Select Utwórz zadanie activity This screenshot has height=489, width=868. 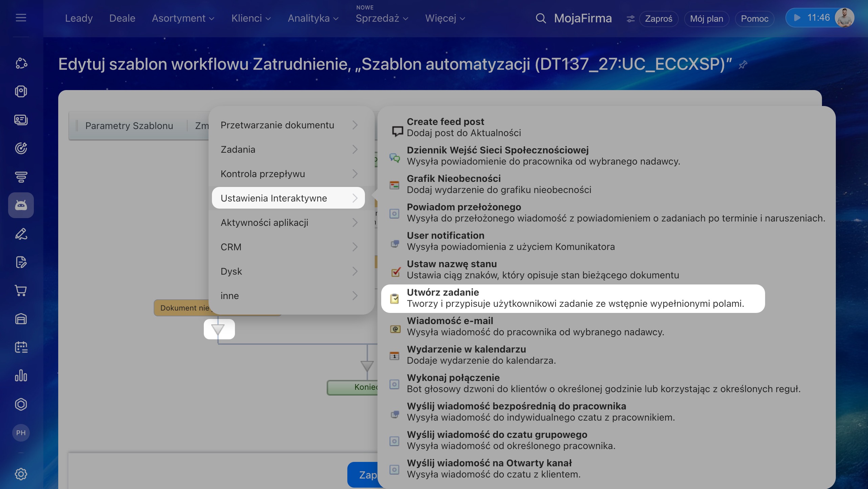573,298
